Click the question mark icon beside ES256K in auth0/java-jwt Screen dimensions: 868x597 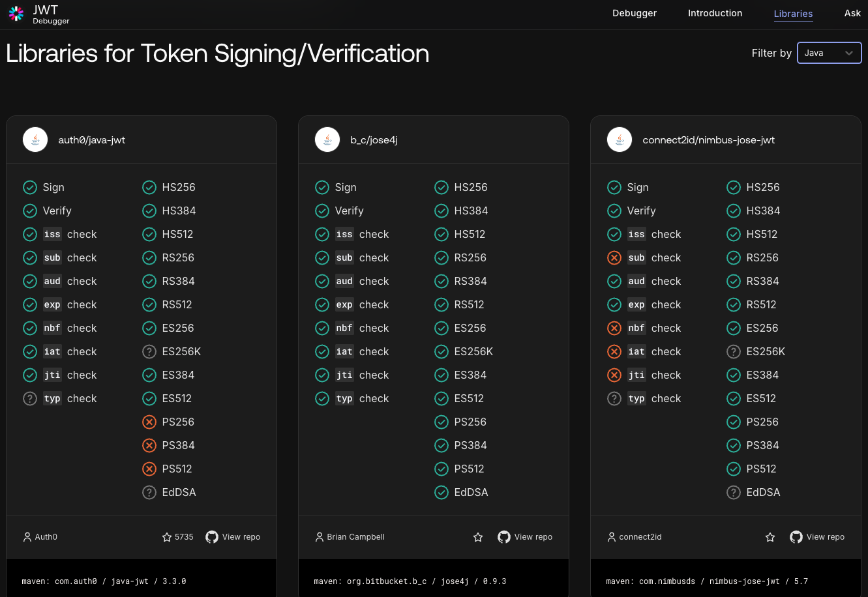[149, 351]
